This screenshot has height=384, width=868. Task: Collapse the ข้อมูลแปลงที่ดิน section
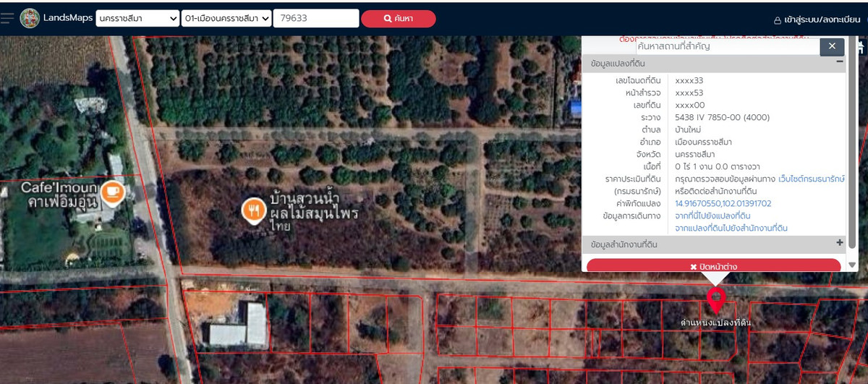[x=840, y=63]
